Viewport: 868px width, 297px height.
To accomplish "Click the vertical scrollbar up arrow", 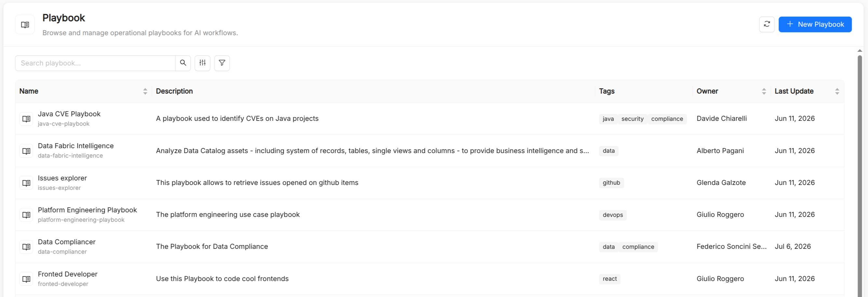I will tap(860, 50).
